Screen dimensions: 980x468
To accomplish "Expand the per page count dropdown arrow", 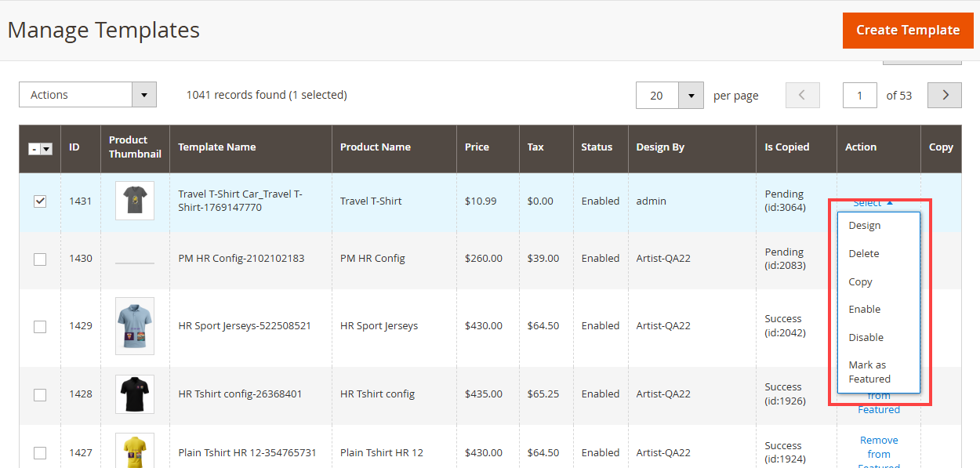I will tap(691, 95).
